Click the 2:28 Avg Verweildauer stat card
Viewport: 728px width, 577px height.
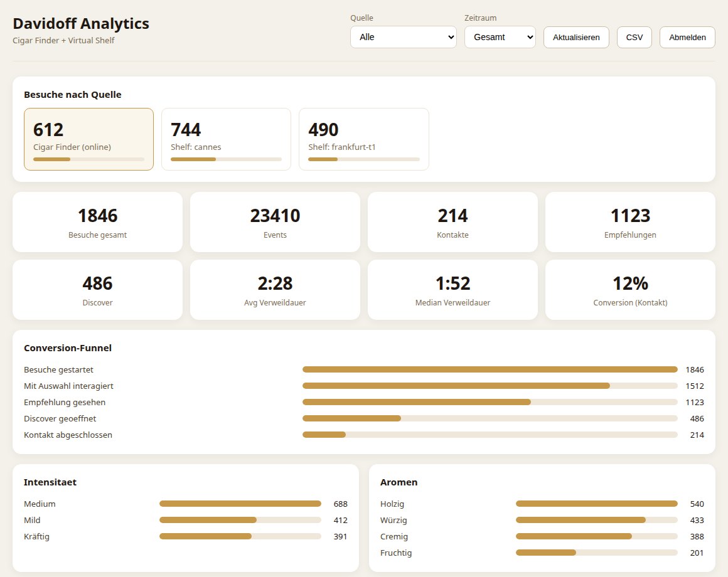pos(275,290)
